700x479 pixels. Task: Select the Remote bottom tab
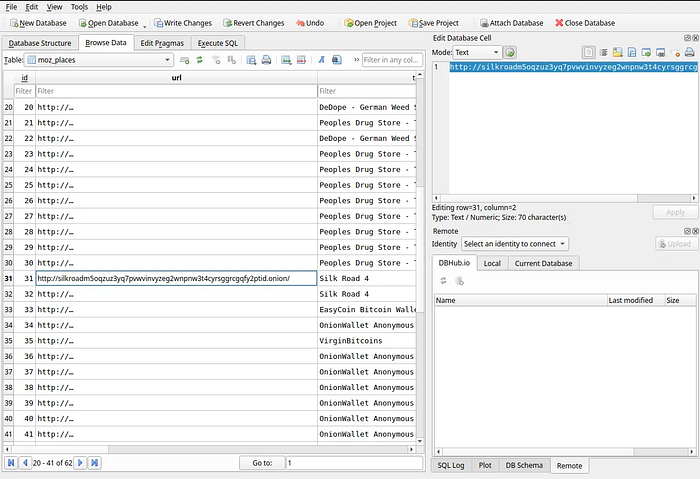click(x=569, y=466)
